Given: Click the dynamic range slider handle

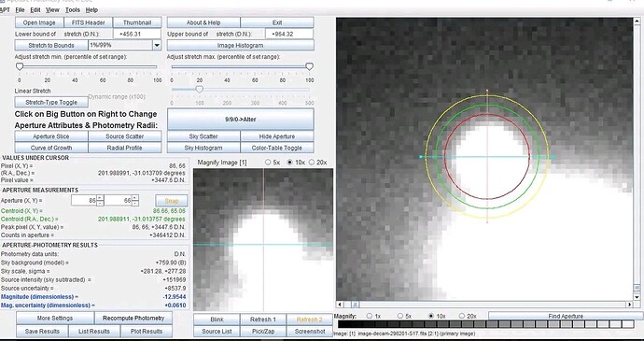Looking at the screenshot, I should pos(199,90).
